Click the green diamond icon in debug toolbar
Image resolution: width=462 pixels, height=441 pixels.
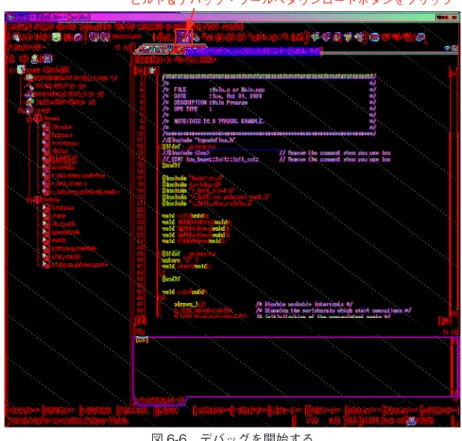(316, 37)
